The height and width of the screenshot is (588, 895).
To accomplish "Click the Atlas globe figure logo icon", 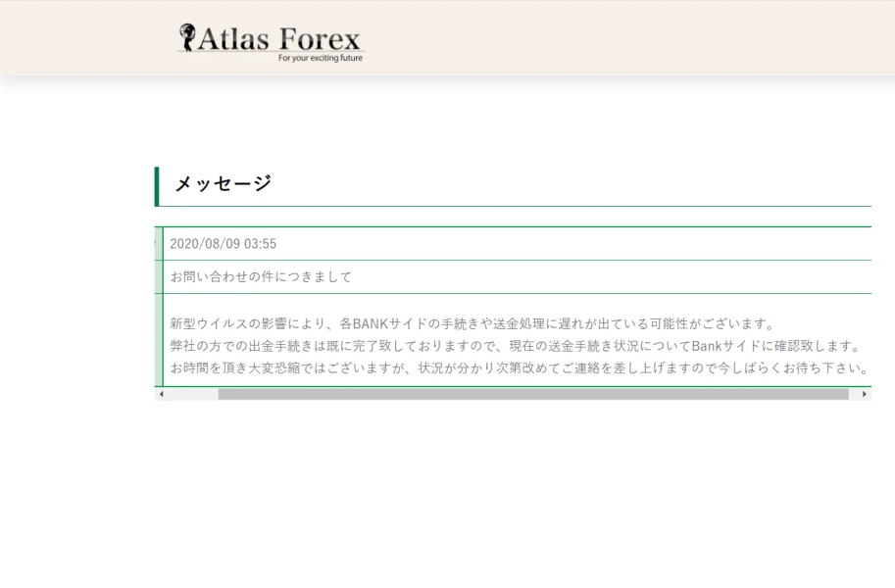I will coord(187,37).
